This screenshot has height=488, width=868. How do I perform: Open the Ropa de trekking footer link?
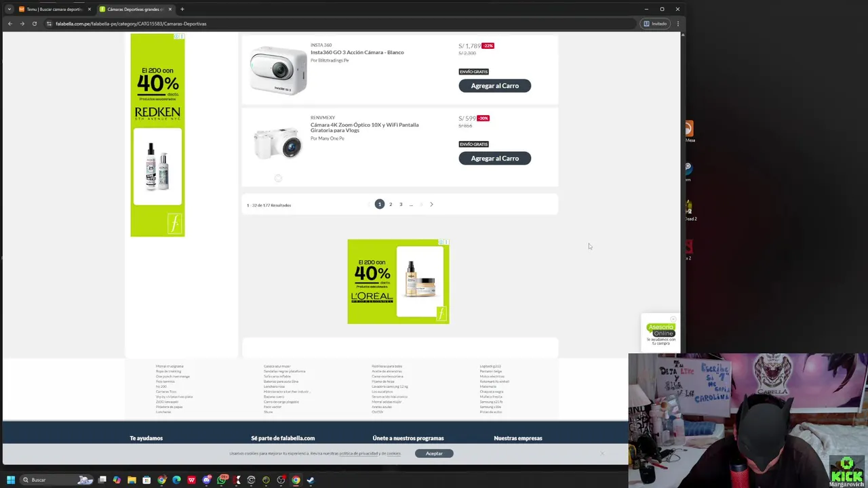coord(168,371)
